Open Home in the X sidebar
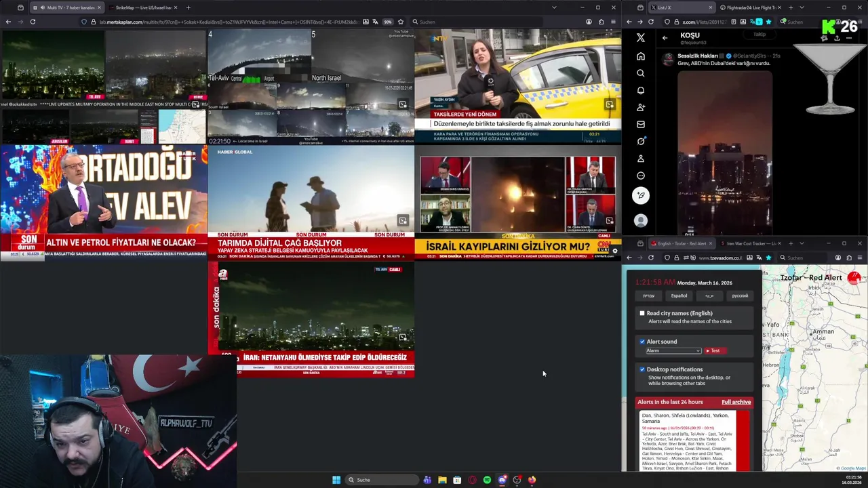This screenshot has width=868, height=488. click(641, 56)
